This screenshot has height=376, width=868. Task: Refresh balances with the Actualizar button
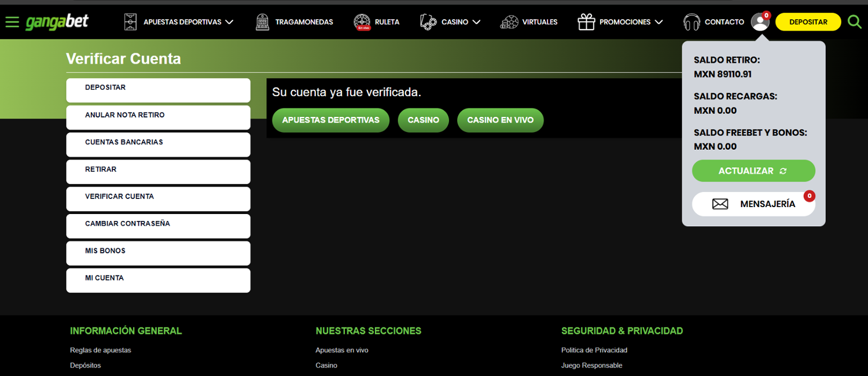coord(753,171)
